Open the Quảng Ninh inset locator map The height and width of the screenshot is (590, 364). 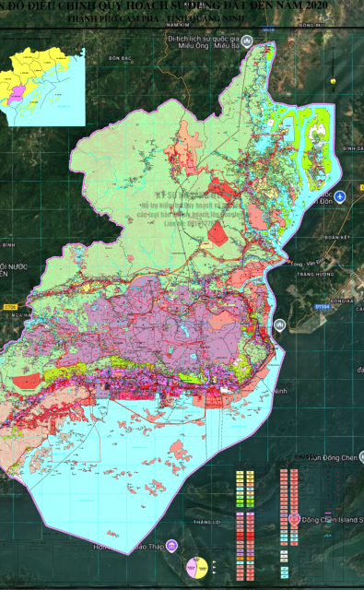[42, 87]
